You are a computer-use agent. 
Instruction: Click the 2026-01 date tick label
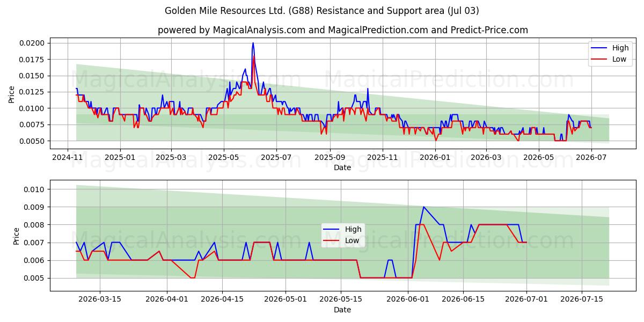pos(435,157)
